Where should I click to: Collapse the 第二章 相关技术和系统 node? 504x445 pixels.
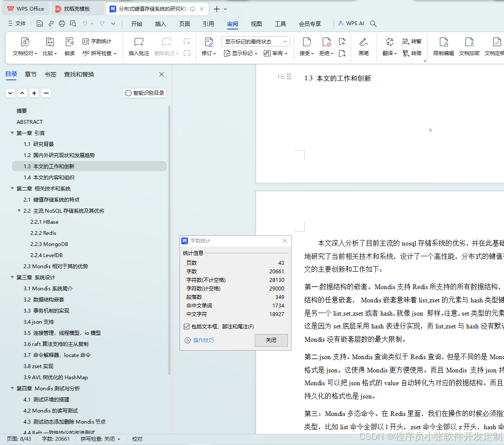click(x=12, y=188)
